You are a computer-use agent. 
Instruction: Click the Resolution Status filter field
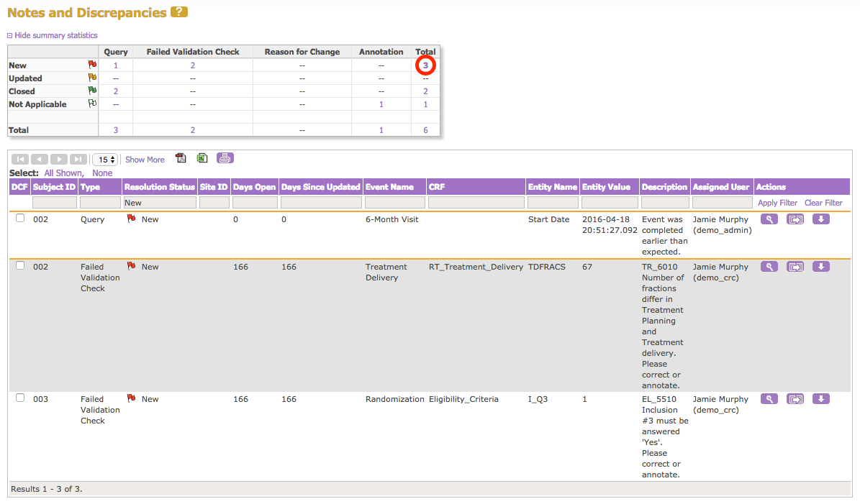159,203
